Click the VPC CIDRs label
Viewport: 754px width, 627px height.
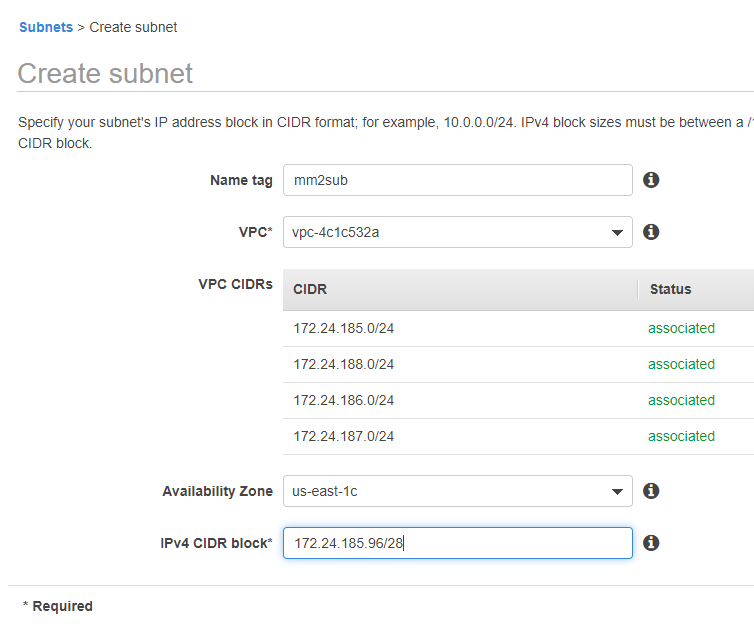coord(235,284)
